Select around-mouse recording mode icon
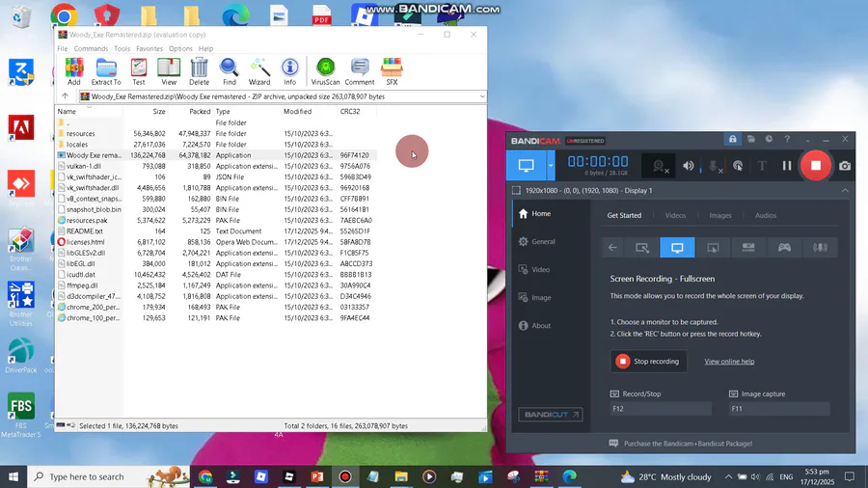 click(x=713, y=247)
